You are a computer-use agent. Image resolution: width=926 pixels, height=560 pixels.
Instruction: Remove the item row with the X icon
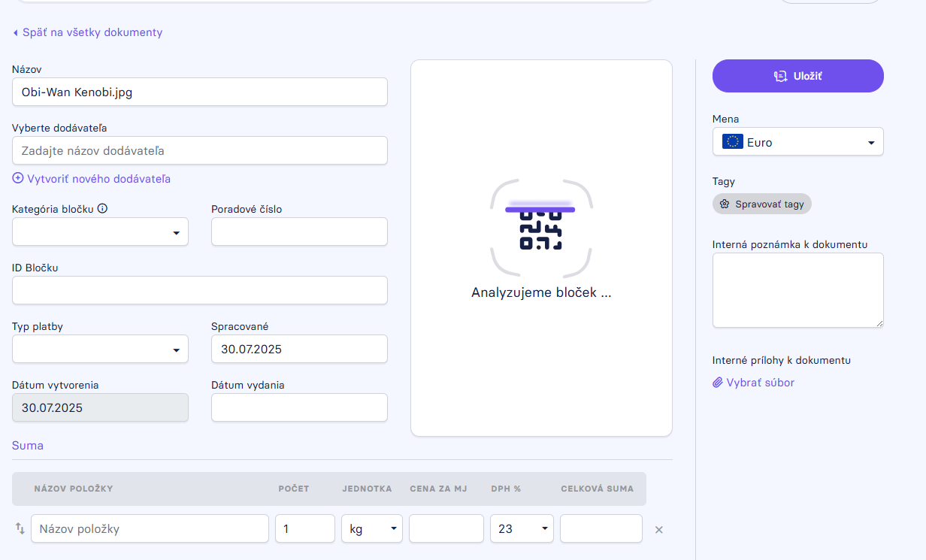coord(659,530)
